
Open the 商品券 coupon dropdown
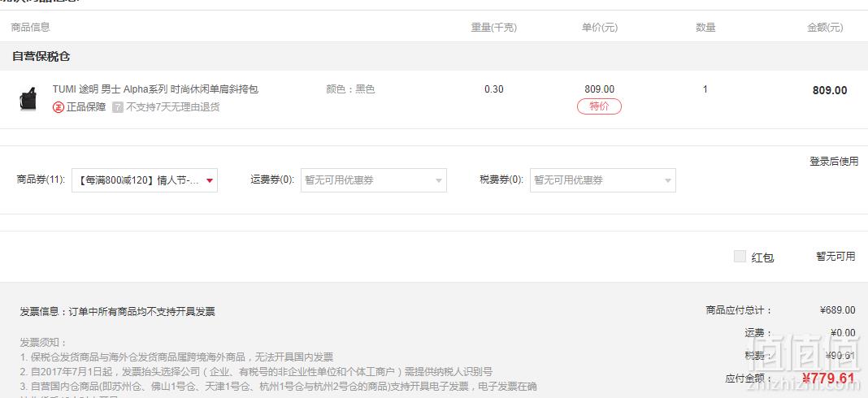[x=145, y=180]
